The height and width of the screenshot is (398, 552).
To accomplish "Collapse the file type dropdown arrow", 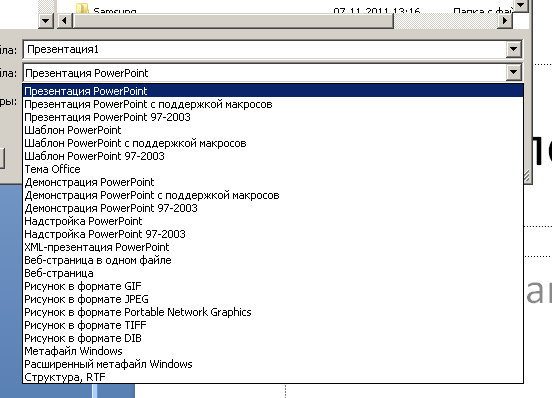I will (513, 72).
